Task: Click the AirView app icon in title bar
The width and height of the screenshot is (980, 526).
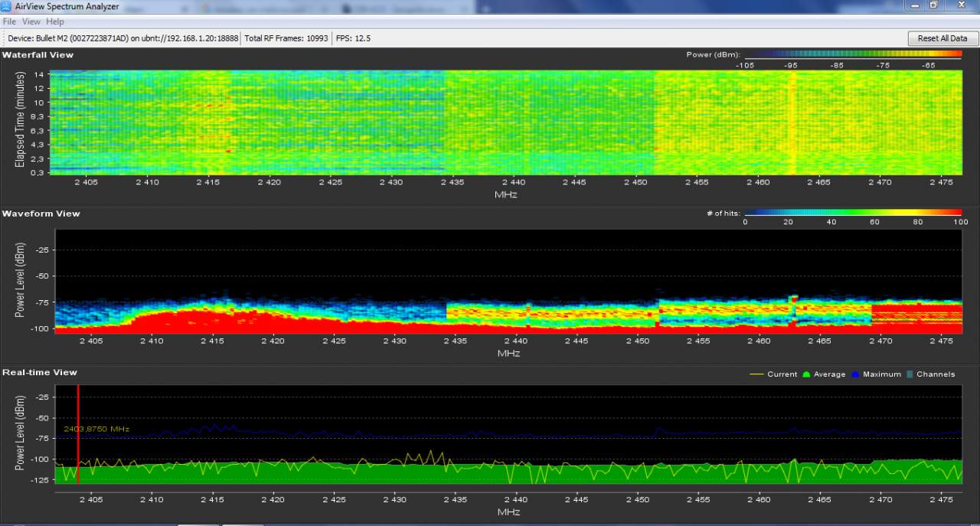Action: (x=7, y=6)
